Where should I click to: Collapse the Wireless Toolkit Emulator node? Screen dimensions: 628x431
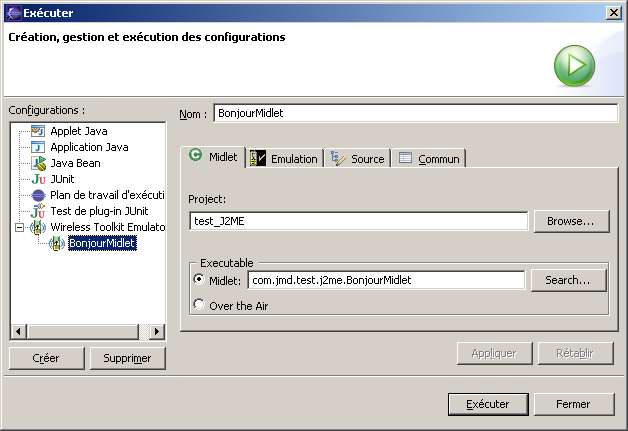point(19,227)
